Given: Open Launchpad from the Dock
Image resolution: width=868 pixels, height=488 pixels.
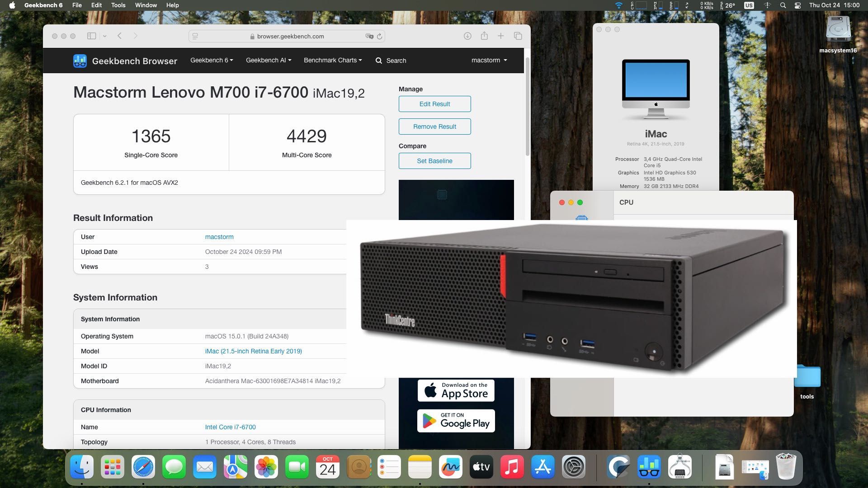Looking at the screenshot, I should (113, 467).
